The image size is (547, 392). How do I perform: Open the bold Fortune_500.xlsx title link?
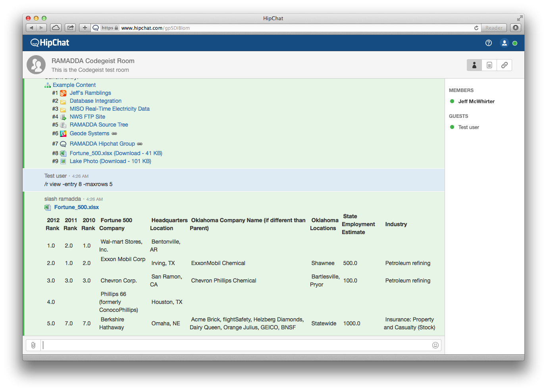(77, 207)
